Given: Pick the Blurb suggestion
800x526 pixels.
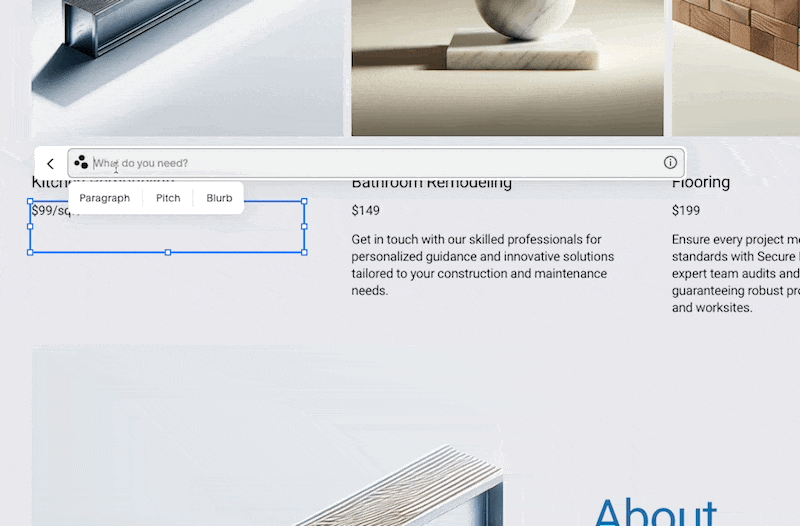Looking at the screenshot, I should tap(219, 198).
